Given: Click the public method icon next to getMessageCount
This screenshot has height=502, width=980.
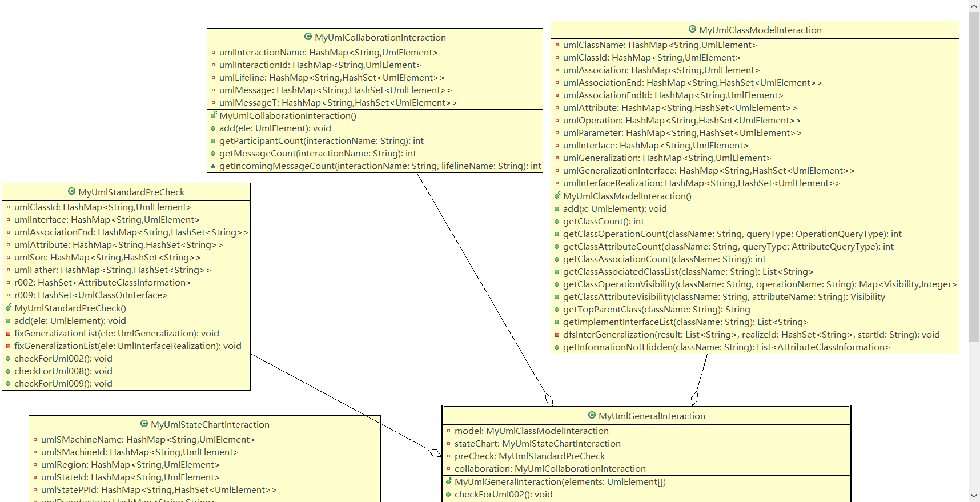Looking at the screenshot, I should (213, 154).
